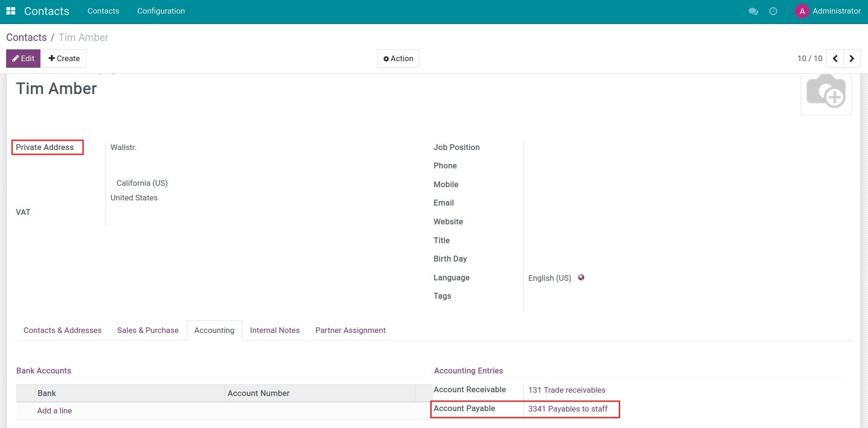Return via the Contacts breadcrumb link
Viewport: 868px width, 428px height.
tap(26, 37)
